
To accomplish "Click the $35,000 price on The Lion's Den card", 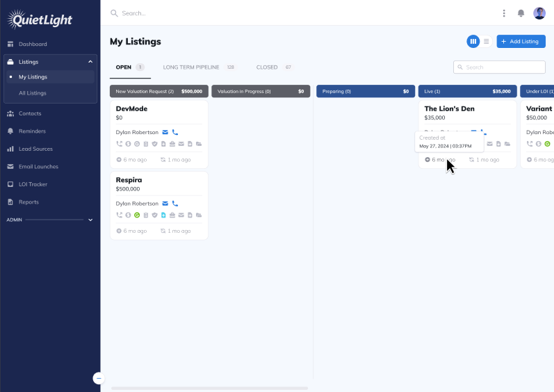I will 434,117.
